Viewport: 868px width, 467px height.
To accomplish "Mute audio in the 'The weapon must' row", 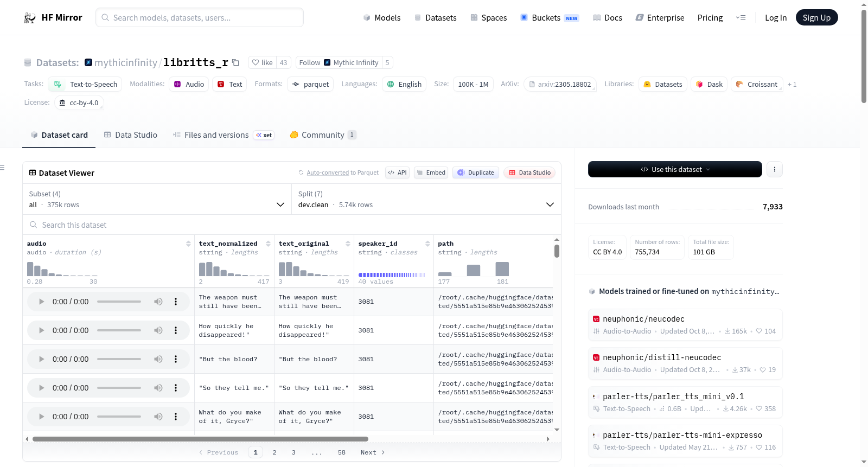I will pyautogui.click(x=158, y=302).
